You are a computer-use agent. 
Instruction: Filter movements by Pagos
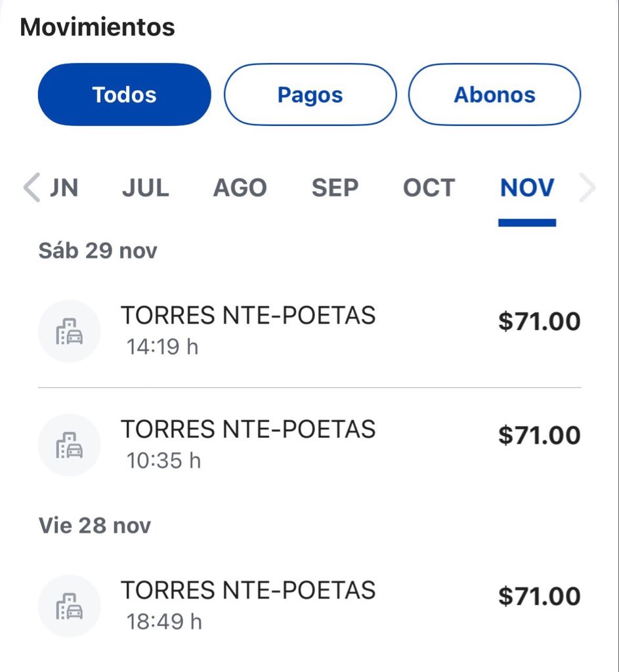(310, 94)
